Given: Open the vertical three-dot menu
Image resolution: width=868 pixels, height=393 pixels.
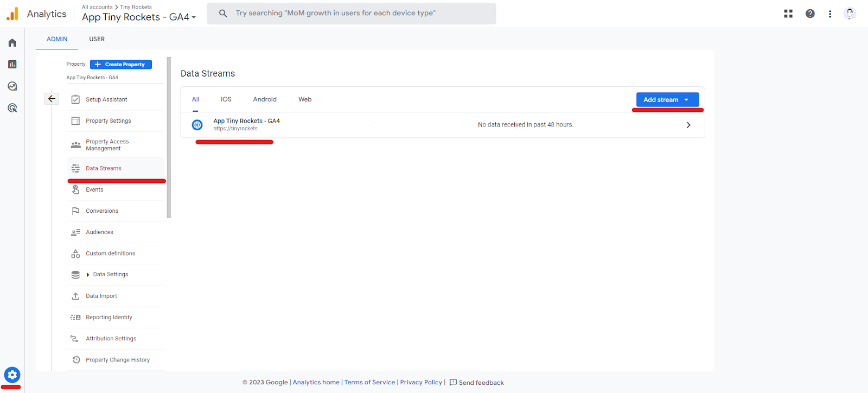Looking at the screenshot, I should (829, 14).
